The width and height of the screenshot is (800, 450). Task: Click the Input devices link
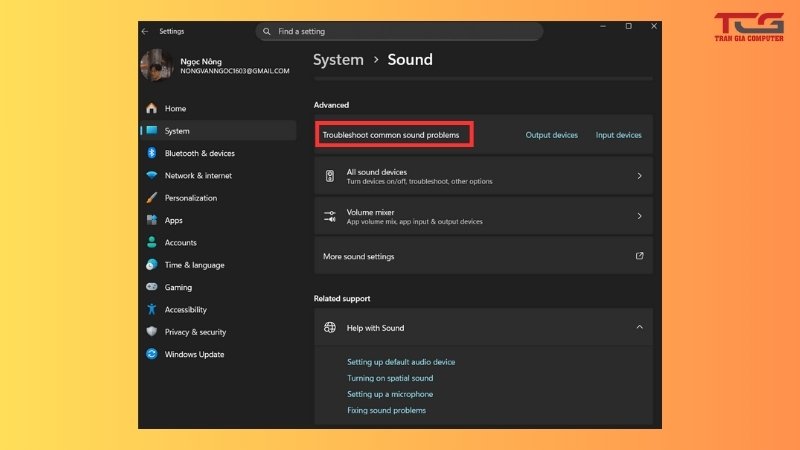[618, 135]
